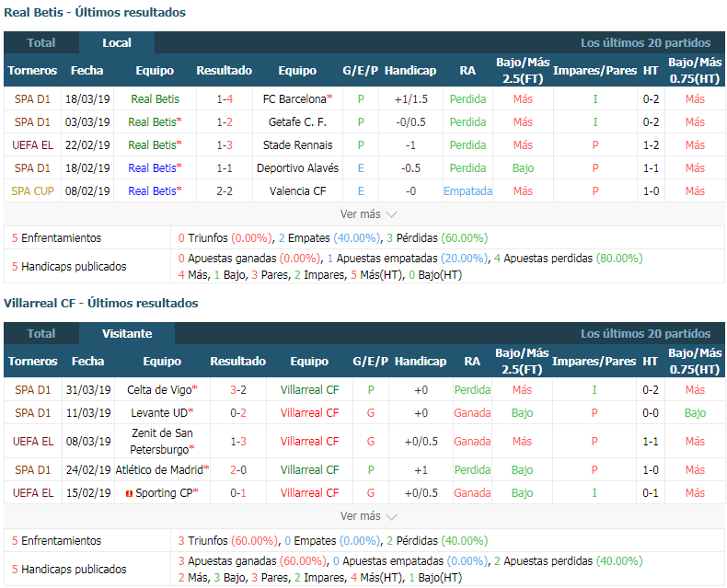This screenshot has width=727, height=588.
Task: Click Villarreal CF in 11/03/19 row
Action: 309,413
